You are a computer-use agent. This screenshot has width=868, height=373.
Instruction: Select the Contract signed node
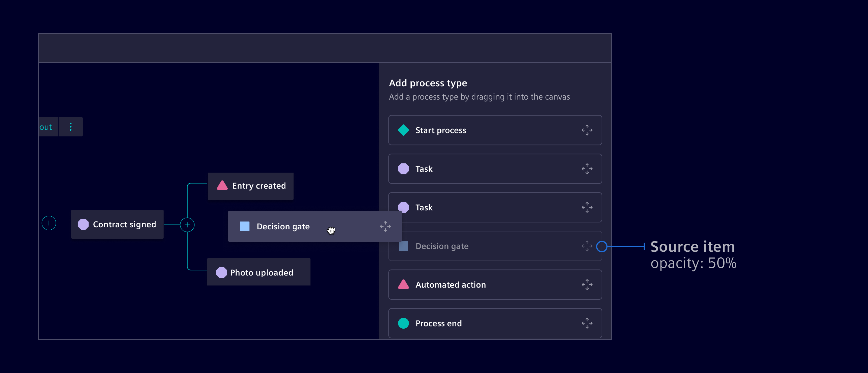pos(117,224)
